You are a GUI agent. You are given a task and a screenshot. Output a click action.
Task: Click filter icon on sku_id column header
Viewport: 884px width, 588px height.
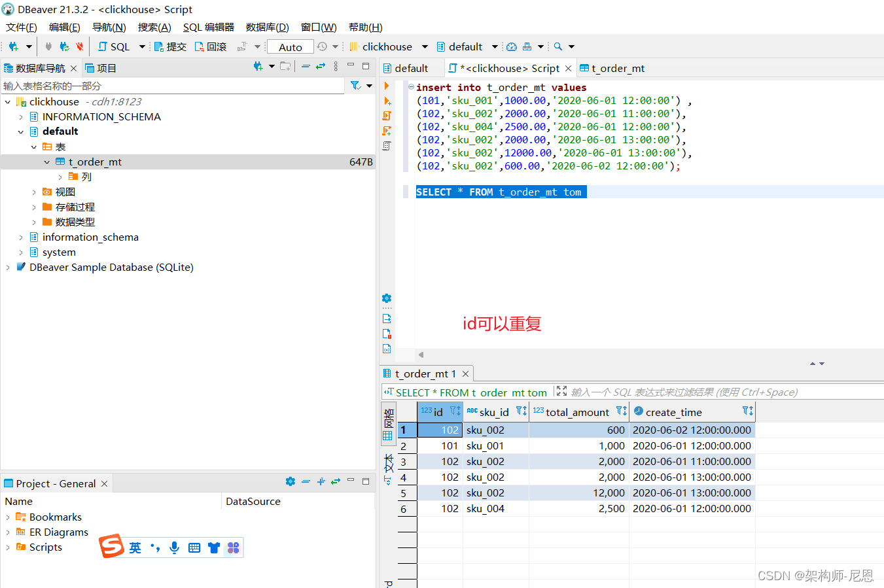pyautogui.click(x=522, y=411)
